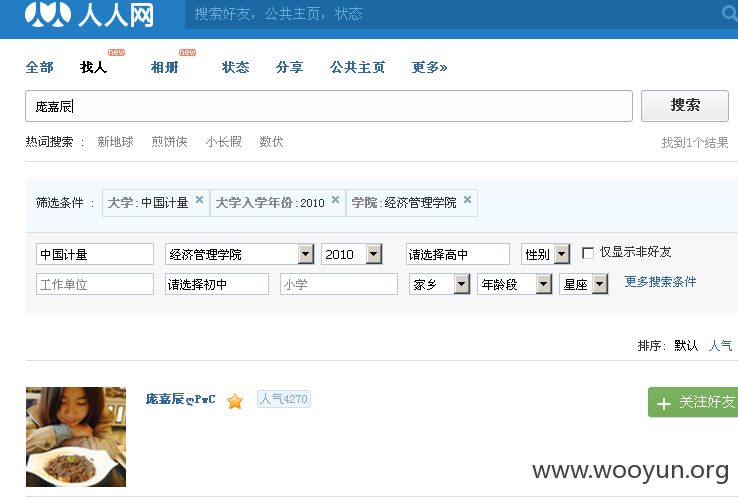
Task: Switch to the 分享 tab
Action: pos(289,67)
